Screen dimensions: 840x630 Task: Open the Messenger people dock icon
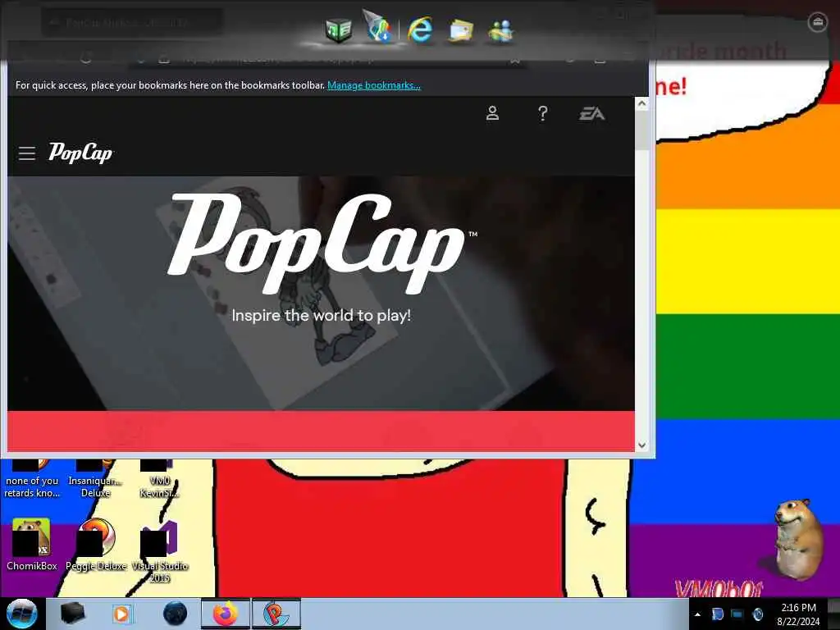(500, 30)
